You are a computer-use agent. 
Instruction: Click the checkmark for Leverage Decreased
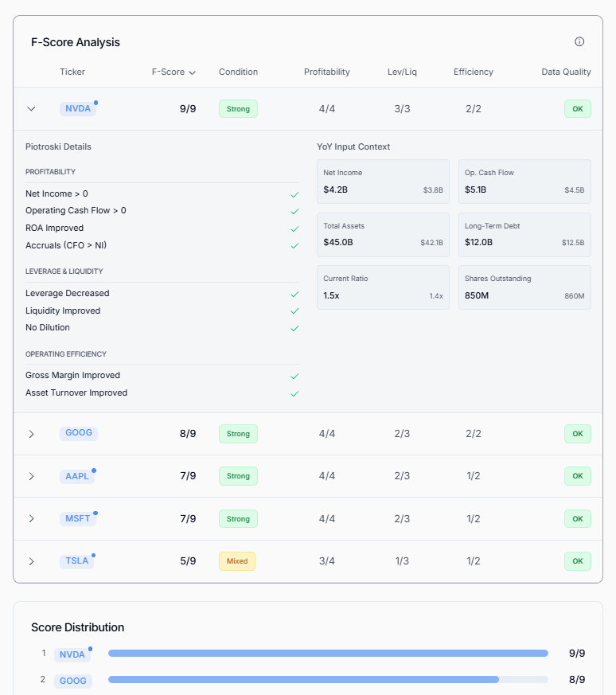coord(294,295)
